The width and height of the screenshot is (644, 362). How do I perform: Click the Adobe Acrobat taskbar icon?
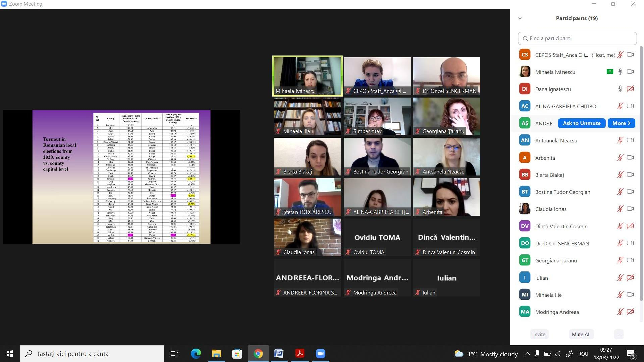300,354
